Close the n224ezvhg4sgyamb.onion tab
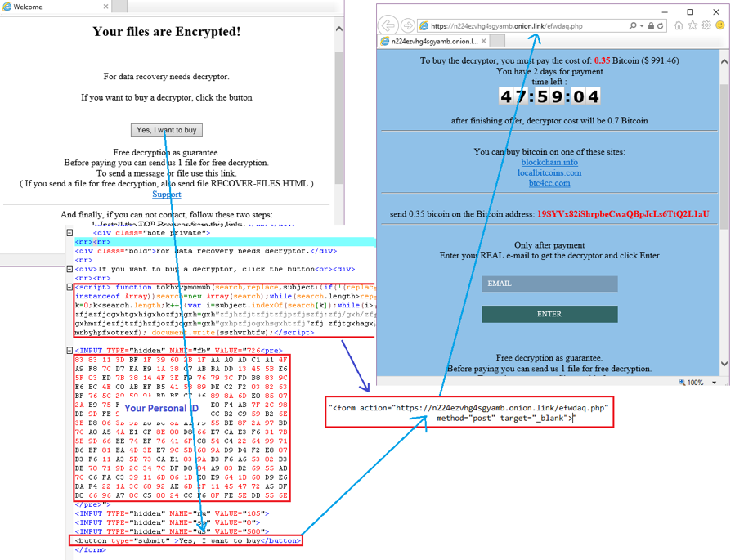Viewport: 735px width, 560px height. coord(484,41)
